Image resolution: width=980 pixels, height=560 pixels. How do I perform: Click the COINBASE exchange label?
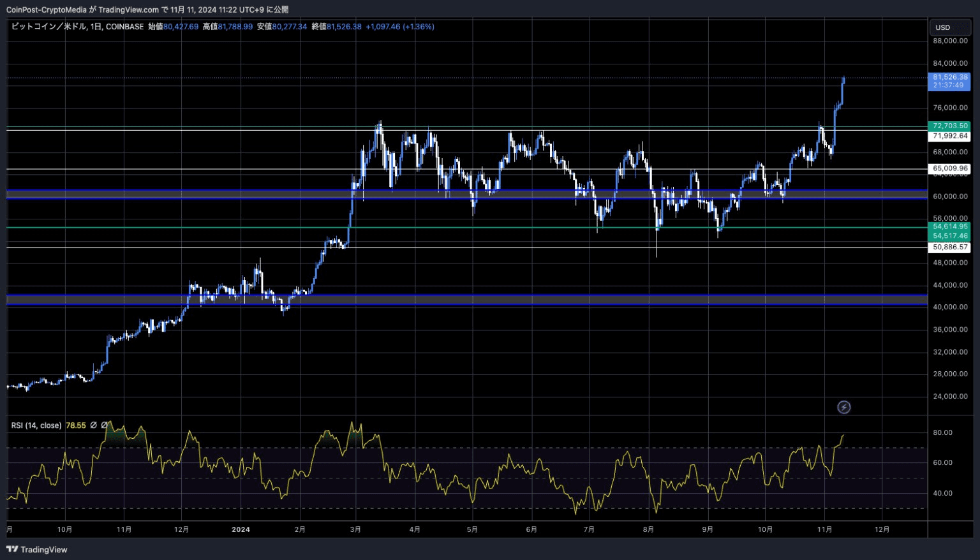125,27
